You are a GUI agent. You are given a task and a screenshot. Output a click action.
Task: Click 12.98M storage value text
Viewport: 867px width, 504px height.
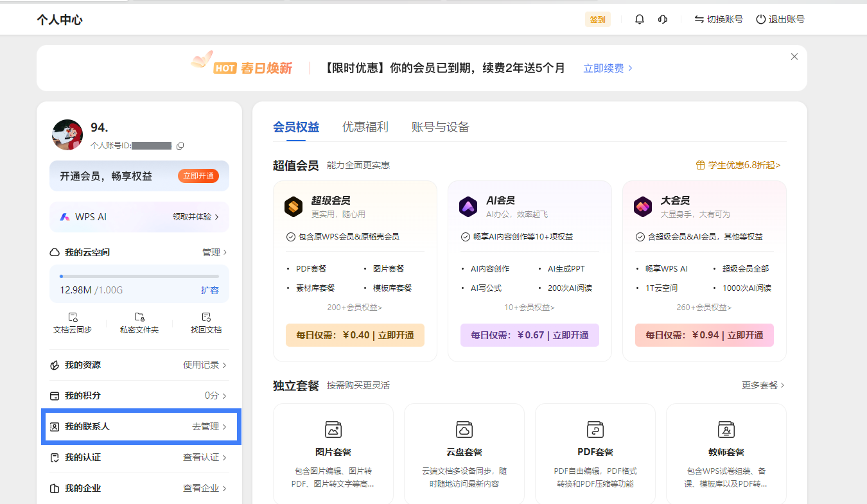(76, 290)
